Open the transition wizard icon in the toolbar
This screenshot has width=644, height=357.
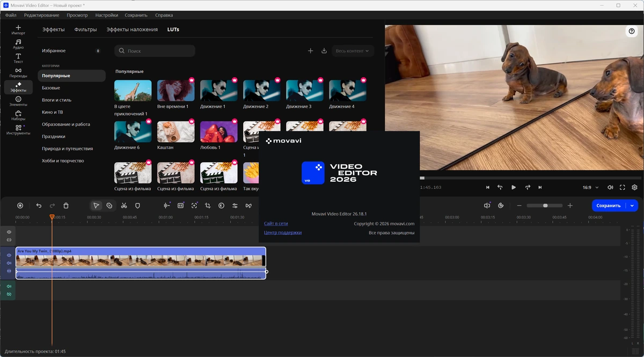click(x=248, y=205)
